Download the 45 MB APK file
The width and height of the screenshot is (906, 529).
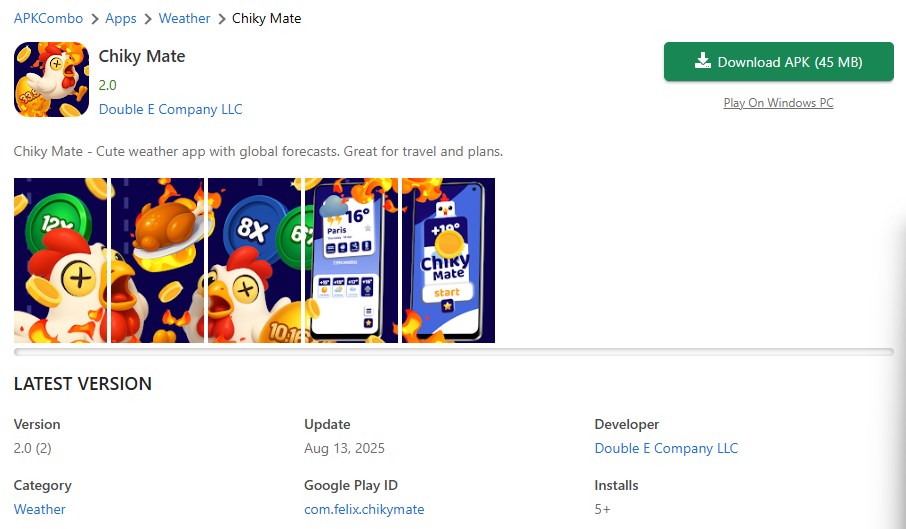tap(778, 62)
